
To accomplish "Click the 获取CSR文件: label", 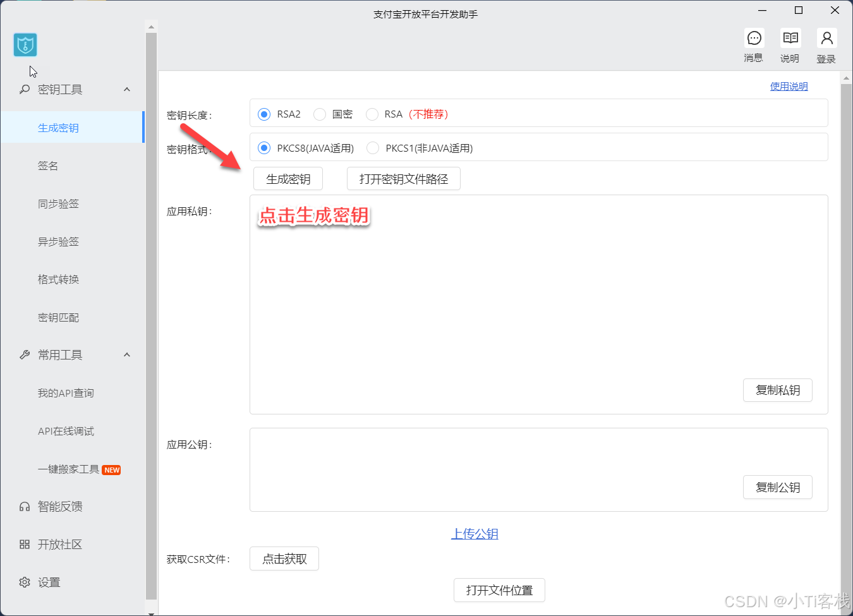I will 198,559.
